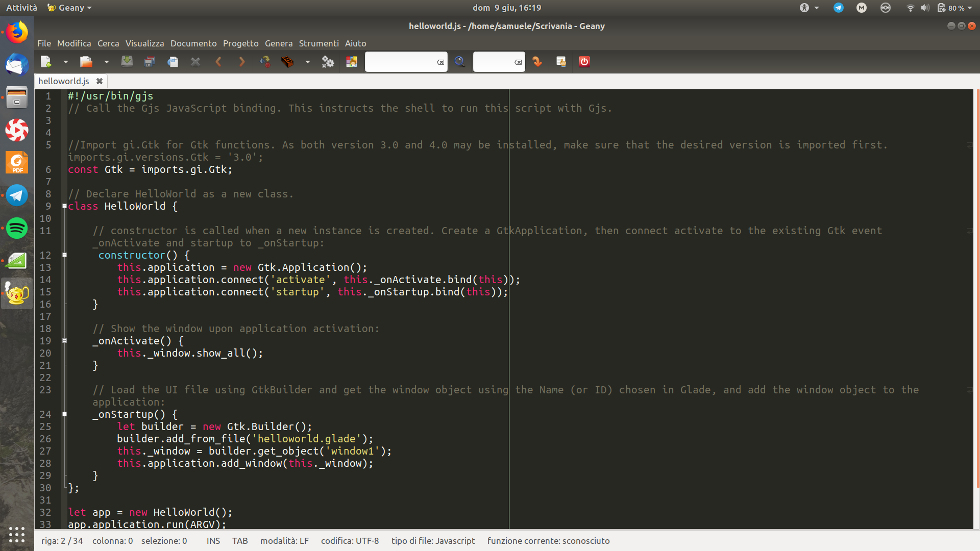980x551 pixels.
Task: Save the current file
Action: [127, 62]
